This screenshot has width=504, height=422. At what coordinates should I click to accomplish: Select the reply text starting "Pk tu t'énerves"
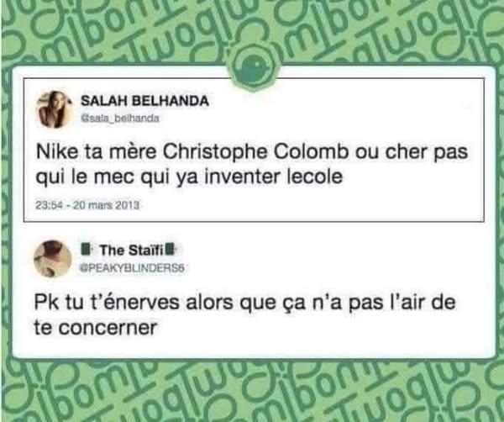coord(244,315)
